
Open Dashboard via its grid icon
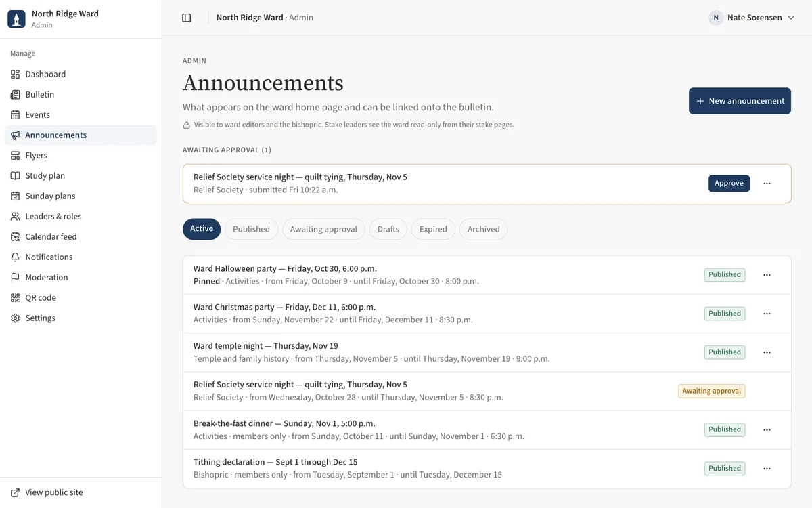tap(15, 75)
